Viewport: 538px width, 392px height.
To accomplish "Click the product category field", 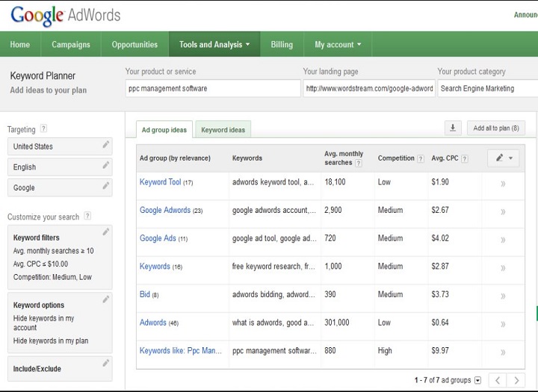I will 488,89.
